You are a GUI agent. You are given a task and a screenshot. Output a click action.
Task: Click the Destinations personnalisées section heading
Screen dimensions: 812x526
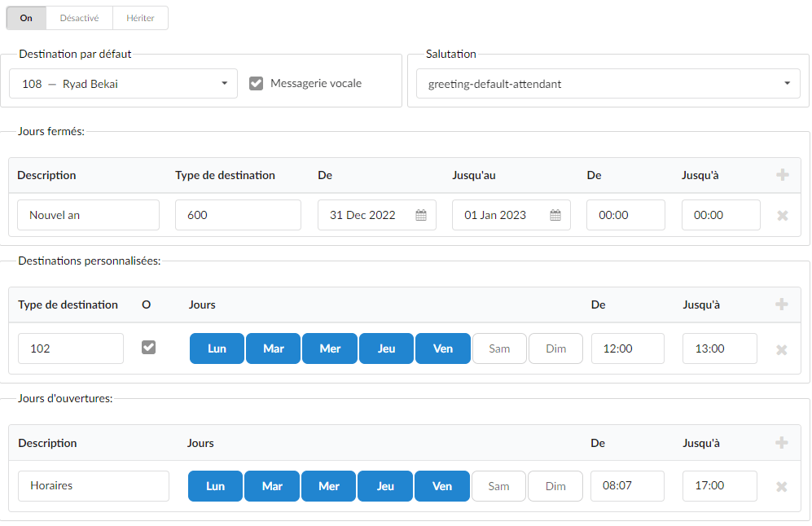click(x=89, y=261)
